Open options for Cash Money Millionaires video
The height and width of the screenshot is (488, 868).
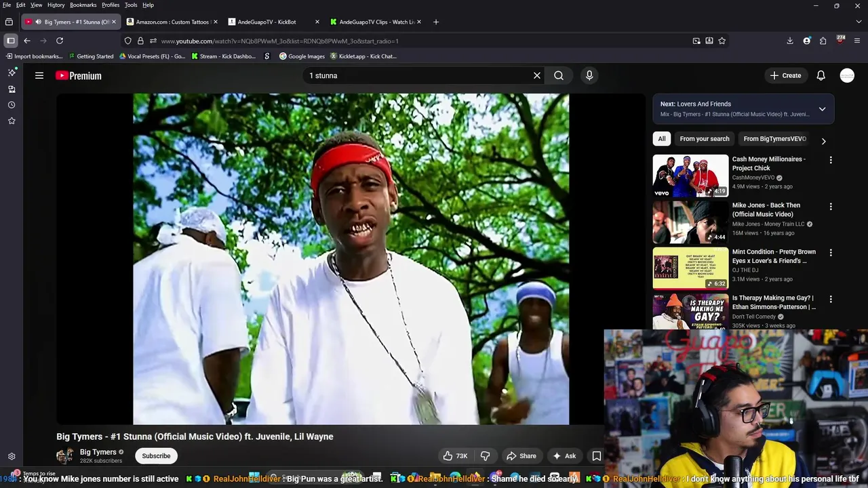[831, 161]
